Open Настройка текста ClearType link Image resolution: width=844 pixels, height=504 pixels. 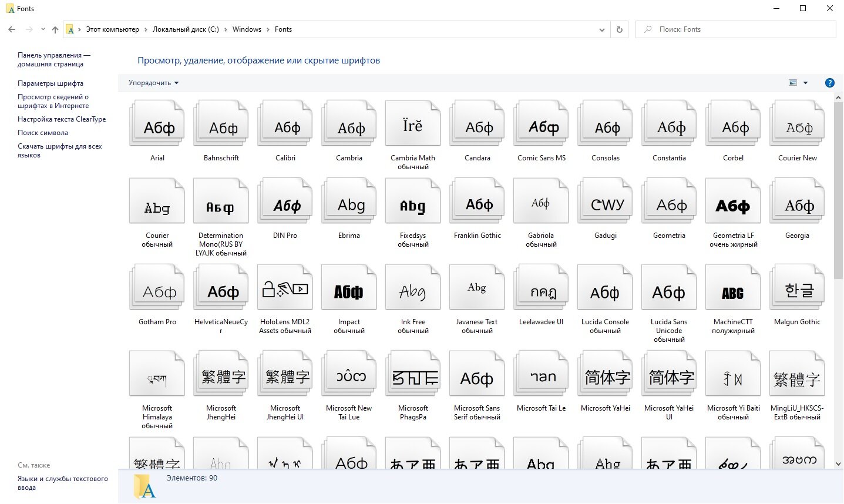(x=62, y=119)
